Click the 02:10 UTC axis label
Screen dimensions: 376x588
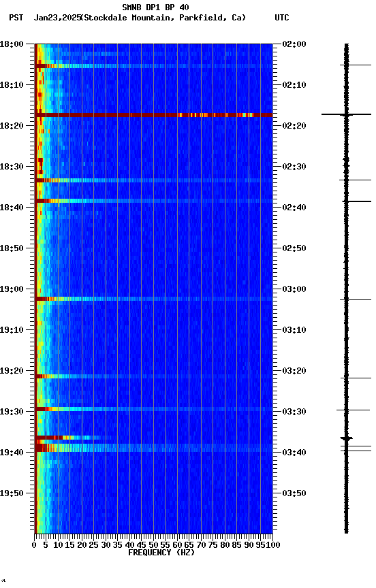(x=294, y=85)
